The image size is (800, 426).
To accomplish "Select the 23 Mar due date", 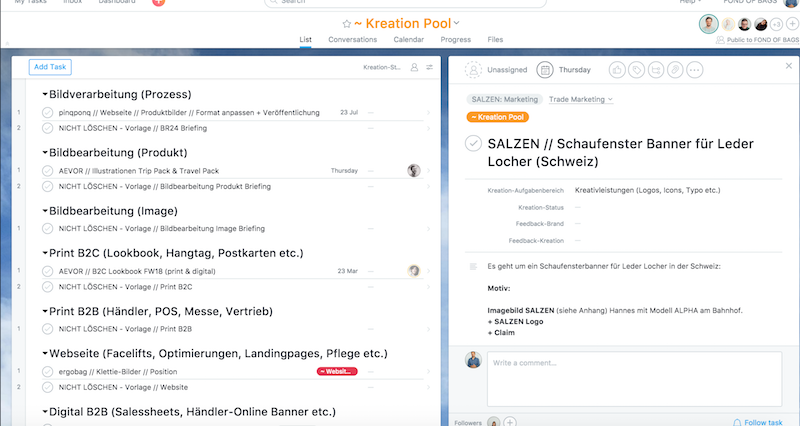I will click(347, 271).
